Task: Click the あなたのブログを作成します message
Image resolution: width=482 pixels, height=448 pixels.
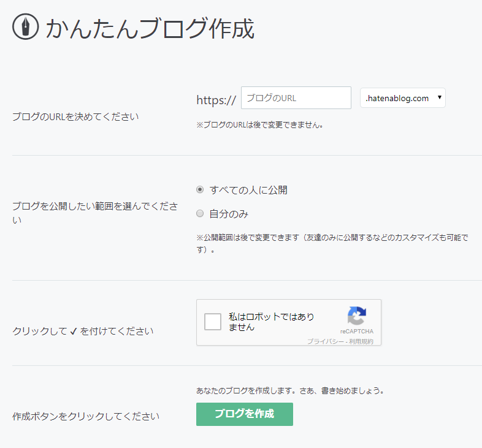Action: pos(289,390)
